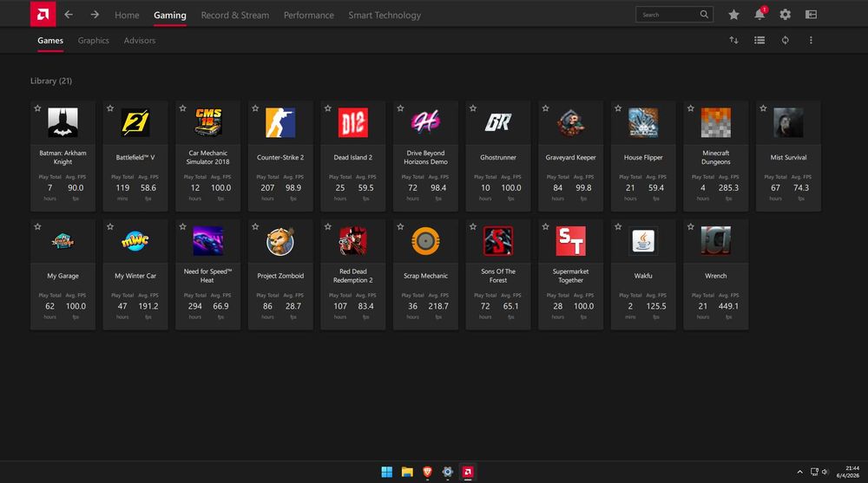Select Dead Island 2 game icon
This screenshot has width=868, height=483.
point(353,122)
